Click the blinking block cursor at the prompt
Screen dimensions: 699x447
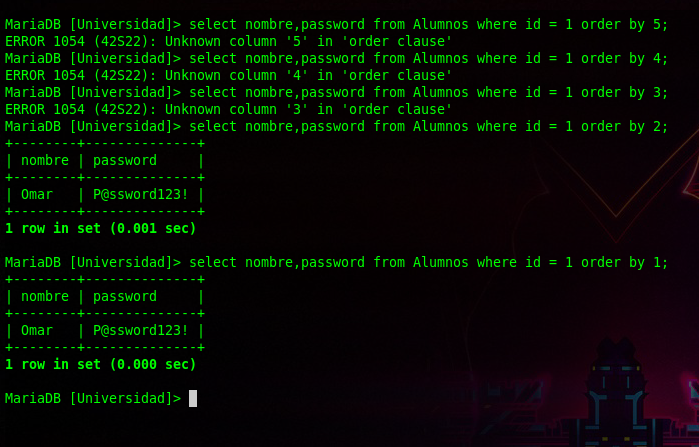point(193,398)
